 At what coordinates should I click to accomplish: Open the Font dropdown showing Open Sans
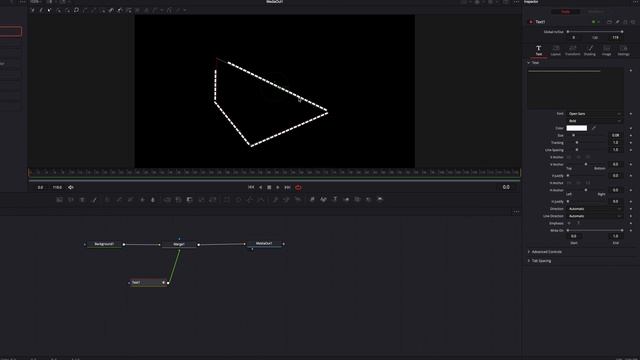click(595, 114)
